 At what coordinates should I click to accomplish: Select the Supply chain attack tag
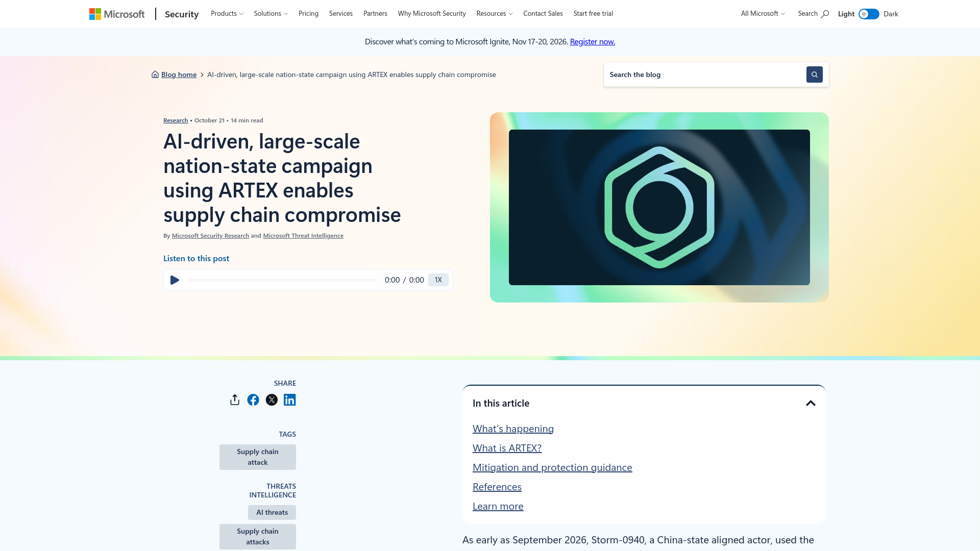[258, 457]
